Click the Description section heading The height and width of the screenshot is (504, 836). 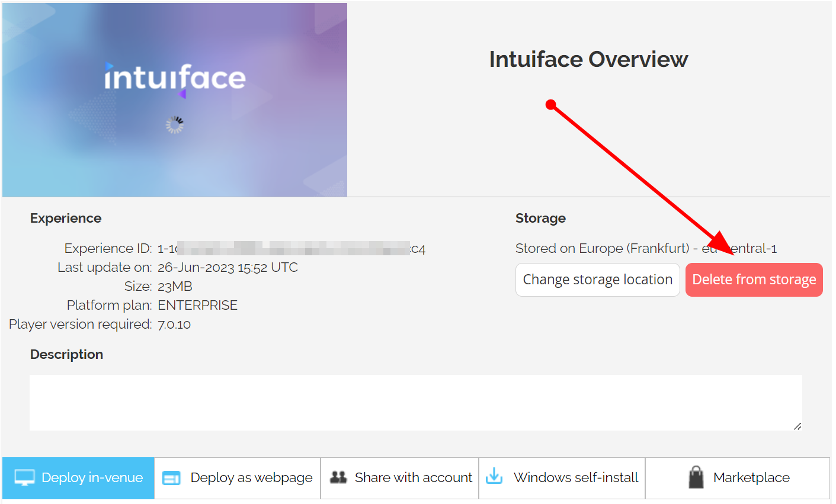click(66, 354)
